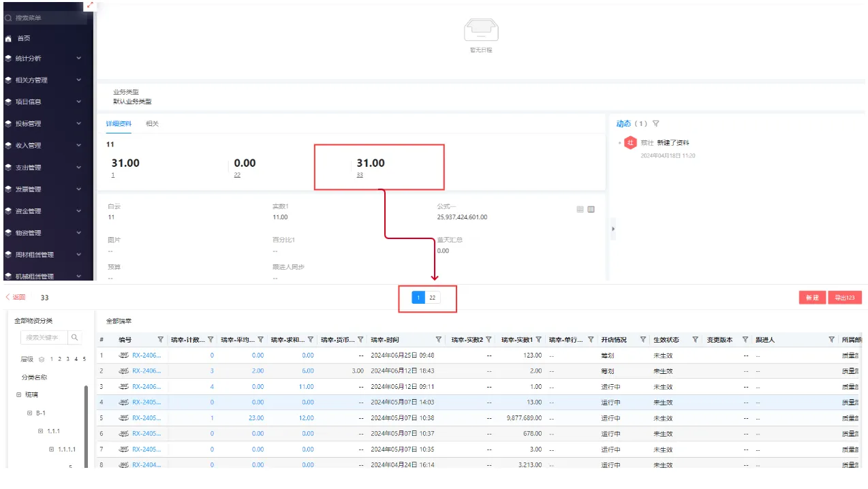Go back using the 返回 link
This screenshot has width=868, height=489.
pyautogui.click(x=16, y=298)
